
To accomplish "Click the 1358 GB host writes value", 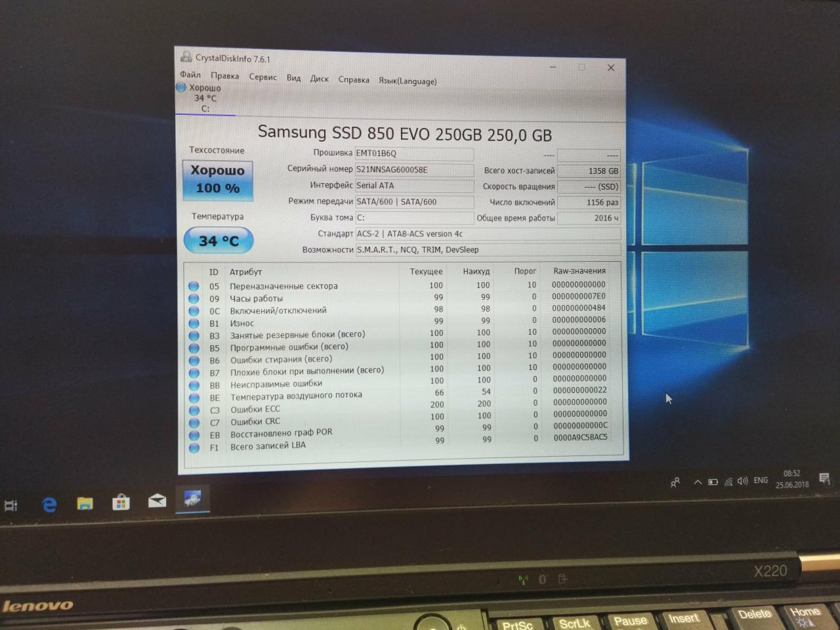I will [x=589, y=171].
